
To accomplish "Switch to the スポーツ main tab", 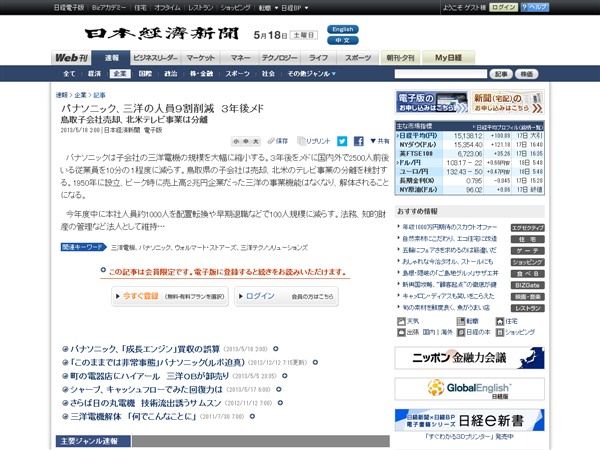I will pos(358,58).
